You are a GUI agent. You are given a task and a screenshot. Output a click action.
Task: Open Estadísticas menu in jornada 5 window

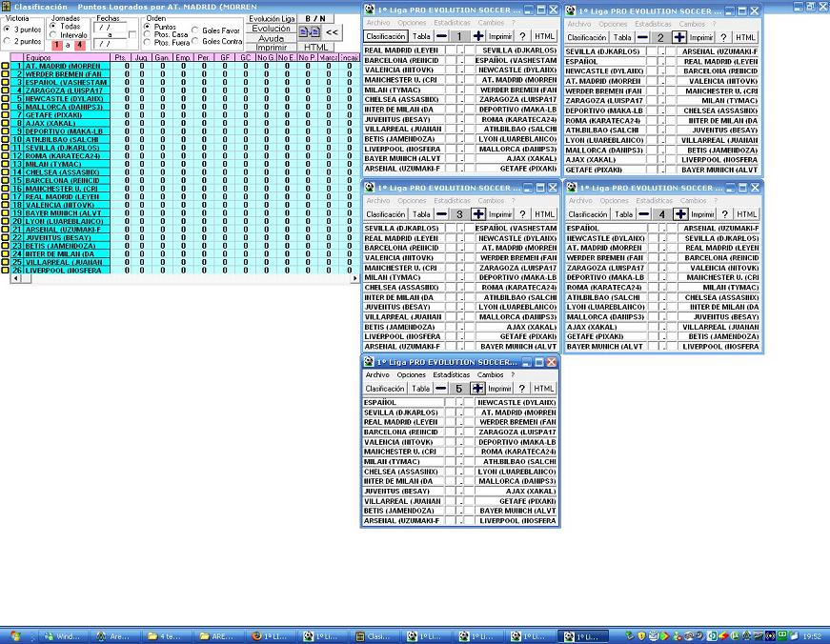click(451, 374)
